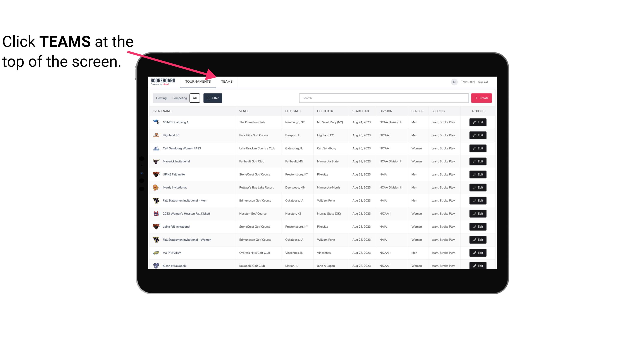
Task: Click the Edit icon for Morris Invitational
Action: click(x=478, y=187)
